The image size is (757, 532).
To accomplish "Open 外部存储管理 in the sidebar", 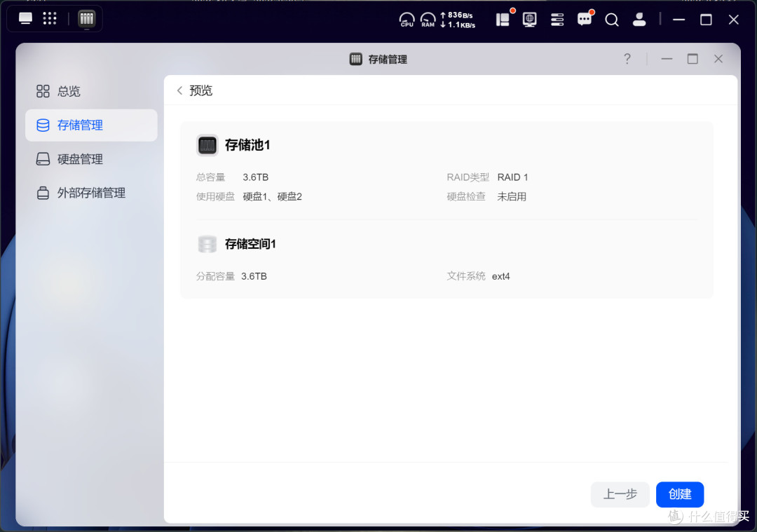I will [x=91, y=193].
